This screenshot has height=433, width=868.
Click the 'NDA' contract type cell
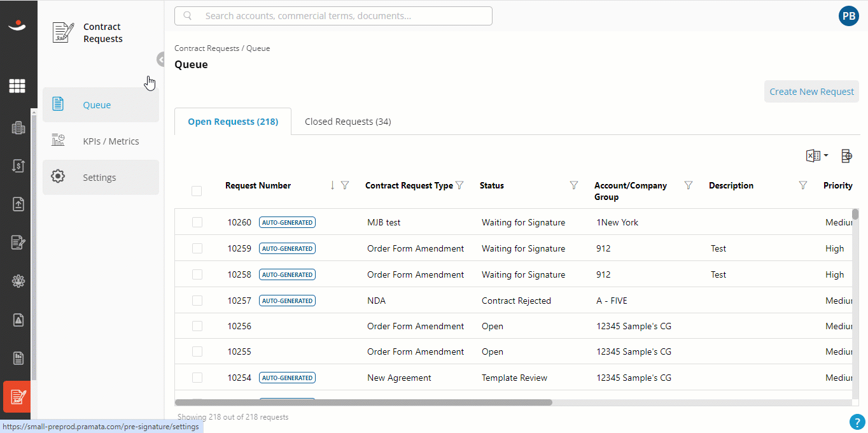376,301
